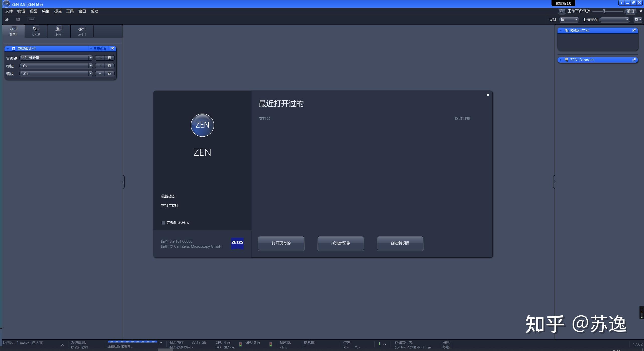Delete the selected microscope entry

click(109, 58)
